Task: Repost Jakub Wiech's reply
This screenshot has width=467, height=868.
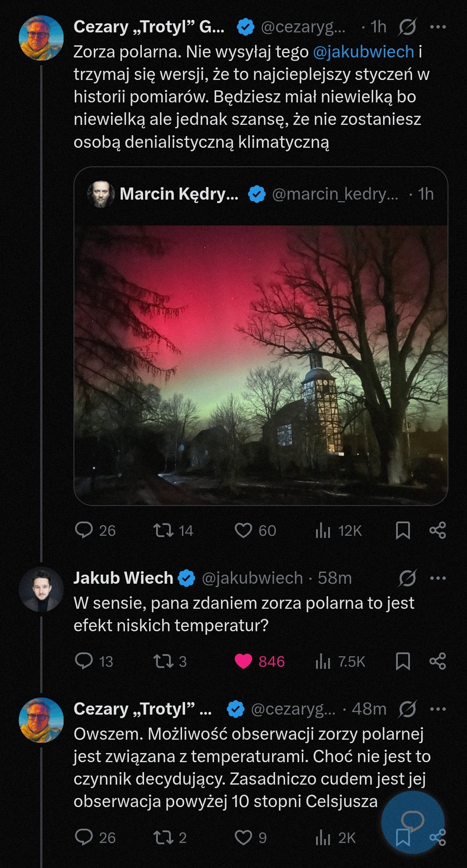Action: 163,661
